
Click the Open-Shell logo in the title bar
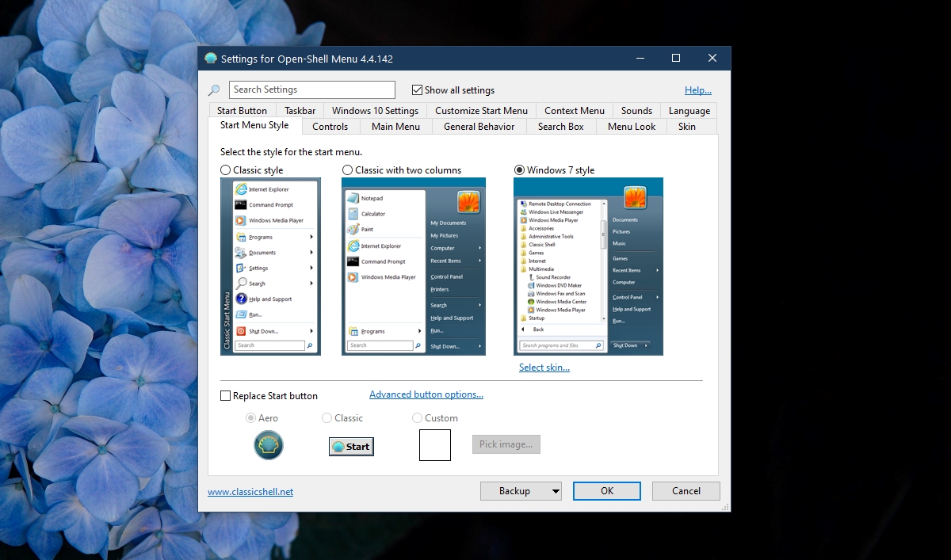[210, 58]
